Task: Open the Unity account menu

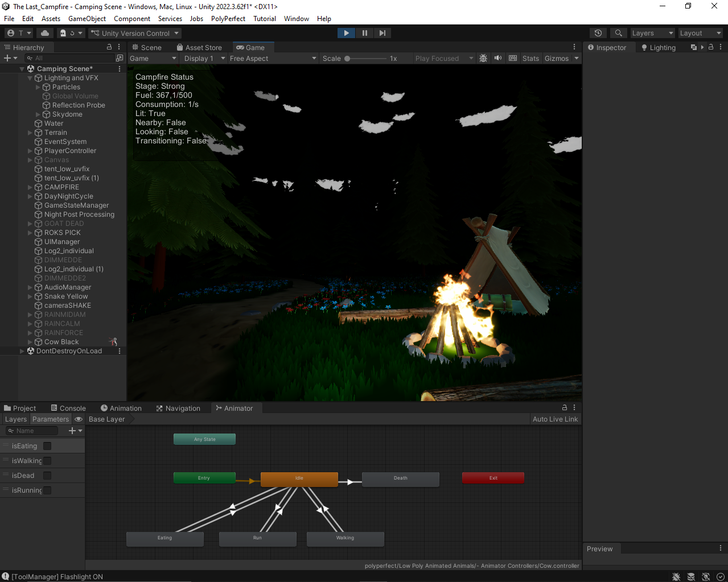Action: tap(18, 33)
